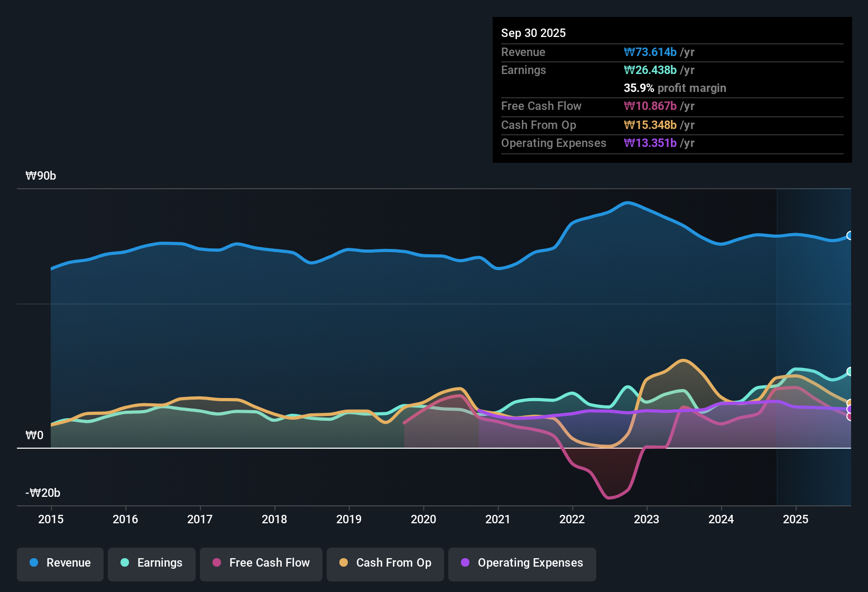Viewport: 868px width, 592px height.
Task: Open the Cash From Op legend item options
Action: (x=385, y=563)
